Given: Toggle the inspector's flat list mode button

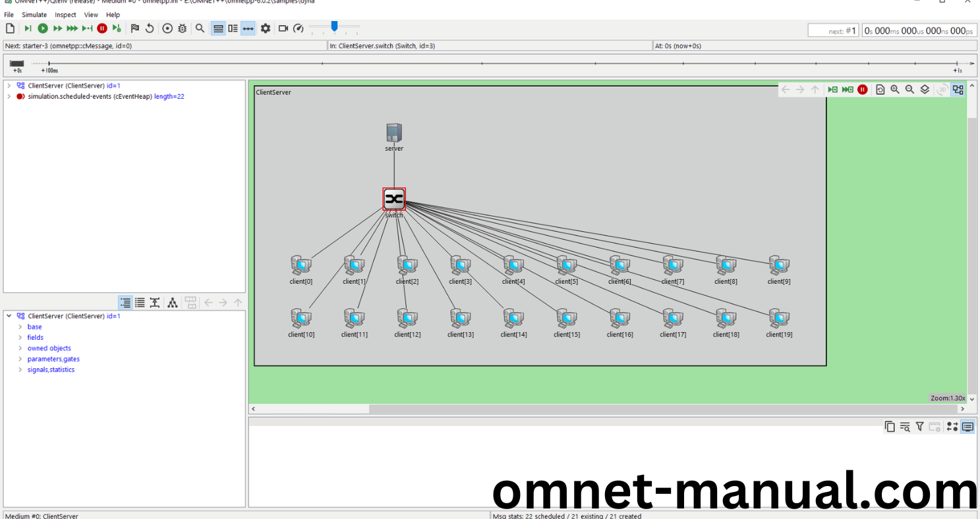Looking at the screenshot, I should pyautogui.click(x=140, y=303).
